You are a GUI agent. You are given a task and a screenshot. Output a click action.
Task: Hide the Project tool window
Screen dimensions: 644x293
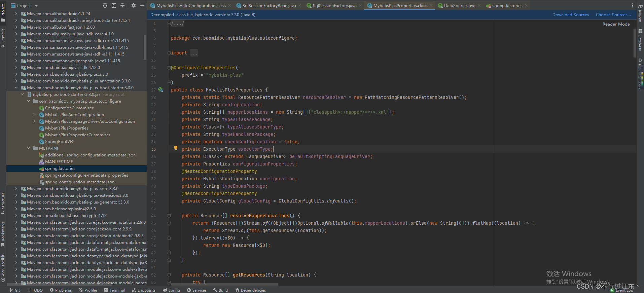click(142, 5)
